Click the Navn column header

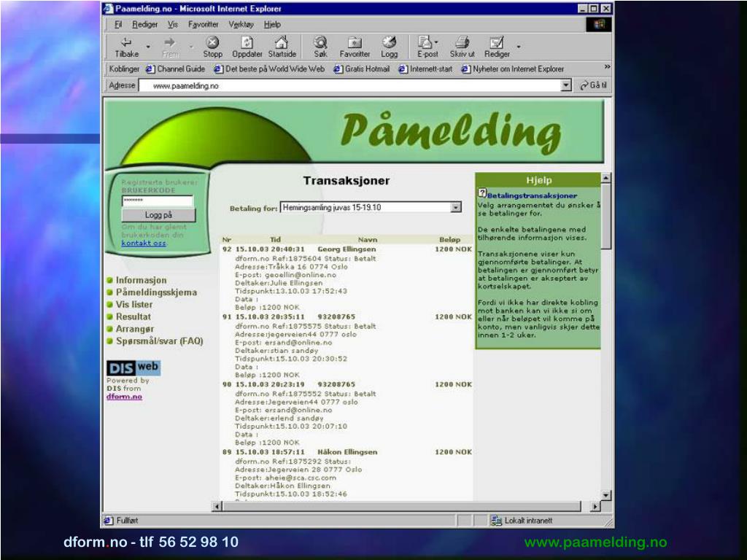pos(368,239)
